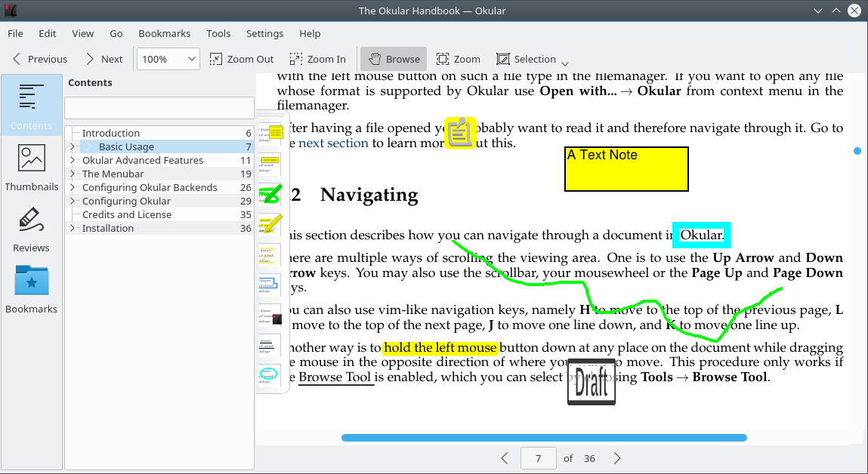Expand the Installation tree entry
The image size is (868, 474).
(73, 228)
